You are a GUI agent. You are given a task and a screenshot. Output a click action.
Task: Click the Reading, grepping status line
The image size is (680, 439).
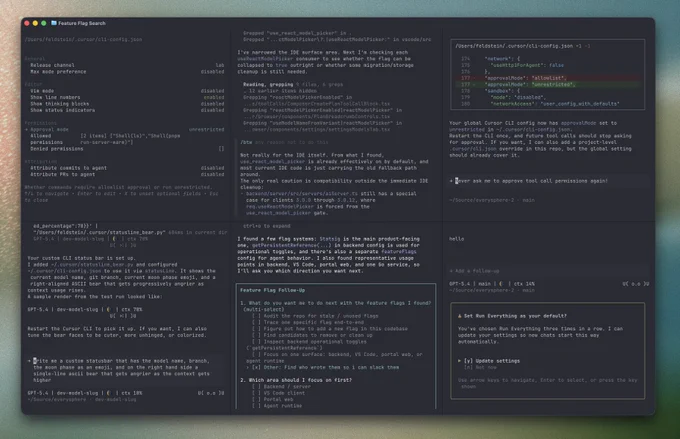tap(293, 85)
